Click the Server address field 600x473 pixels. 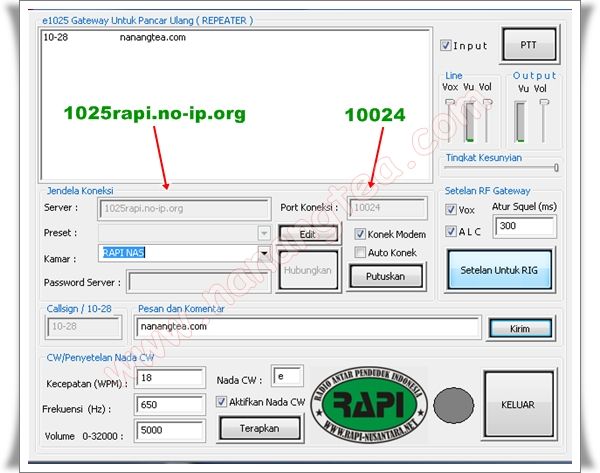click(184, 209)
